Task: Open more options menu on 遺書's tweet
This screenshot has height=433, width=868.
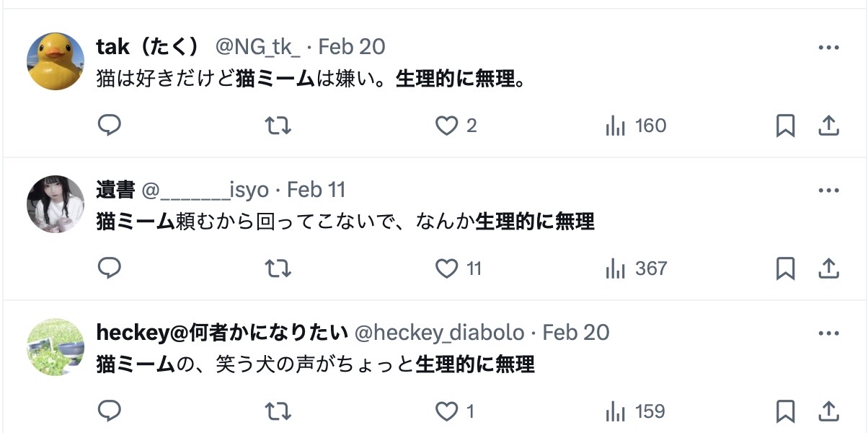Action: [x=829, y=191]
